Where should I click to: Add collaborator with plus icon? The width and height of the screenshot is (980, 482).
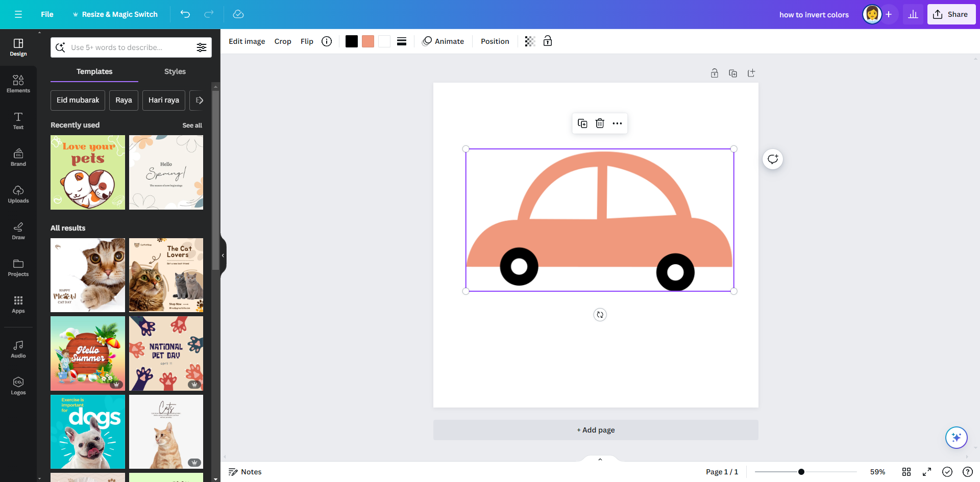(889, 14)
